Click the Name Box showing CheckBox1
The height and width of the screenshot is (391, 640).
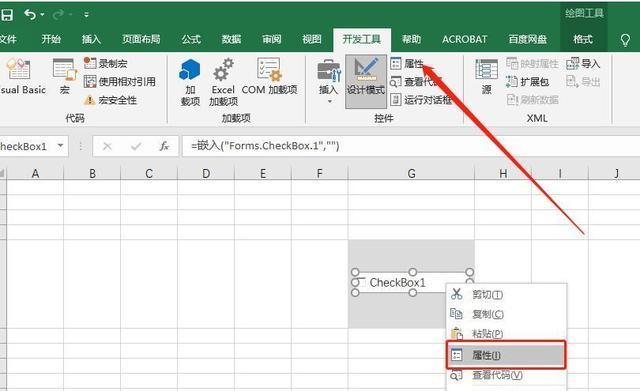(x=25, y=146)
